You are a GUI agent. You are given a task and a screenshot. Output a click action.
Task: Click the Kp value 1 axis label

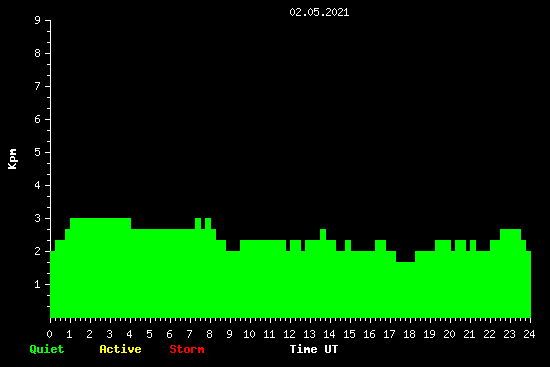pyautogui.click(x=38, y=284)
